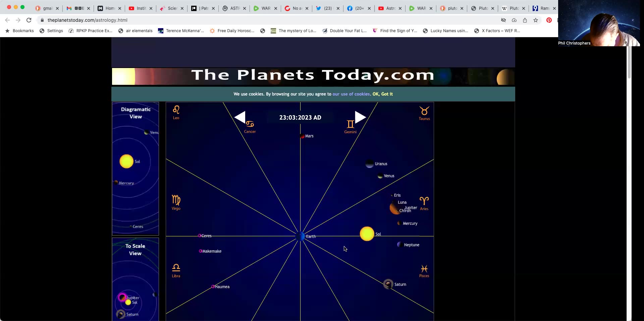
Task: Click the Sun labeled Sol on the chart
Action: 367,234
